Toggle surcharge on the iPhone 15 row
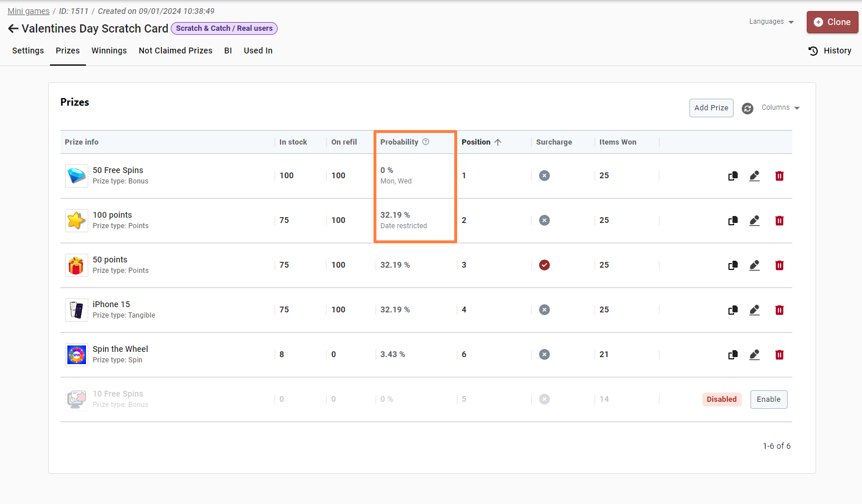This screenshot has height=504, width=862. click(x=544, y=310)
